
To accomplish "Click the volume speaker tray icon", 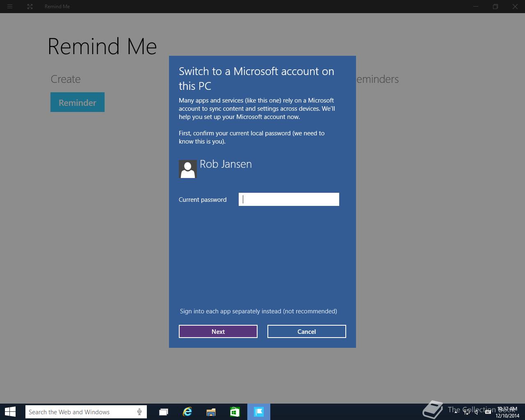I will (x=477, y=412).
